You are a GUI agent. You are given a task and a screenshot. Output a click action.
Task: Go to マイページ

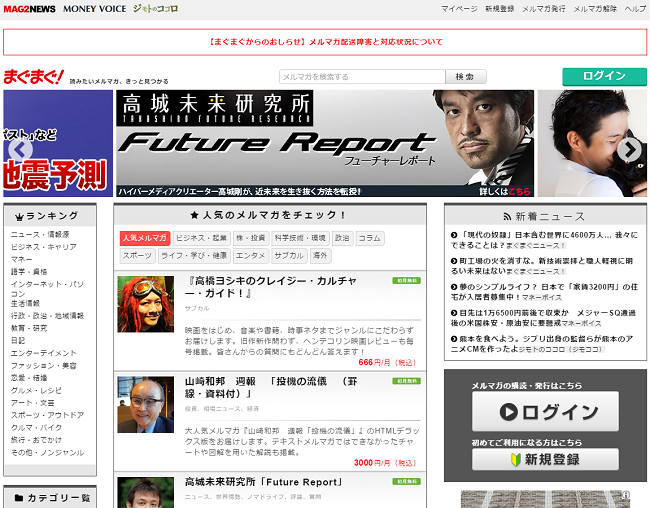(459, 9)
